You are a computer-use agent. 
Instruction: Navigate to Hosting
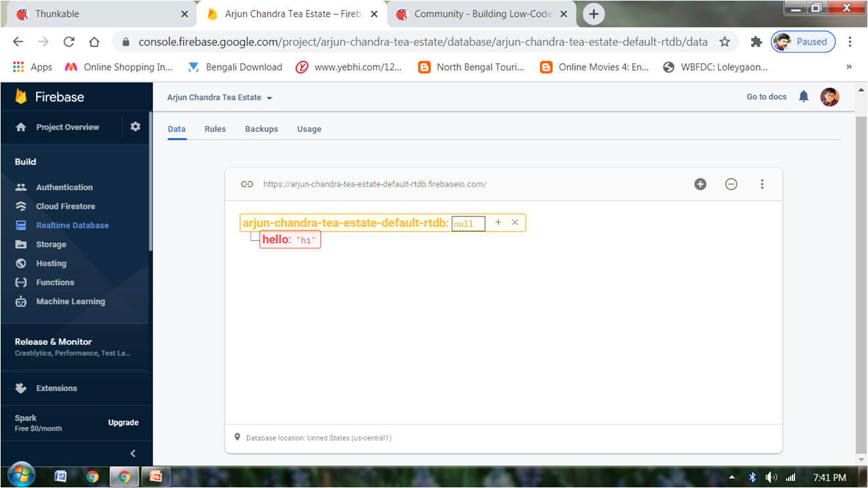[51, 263]
